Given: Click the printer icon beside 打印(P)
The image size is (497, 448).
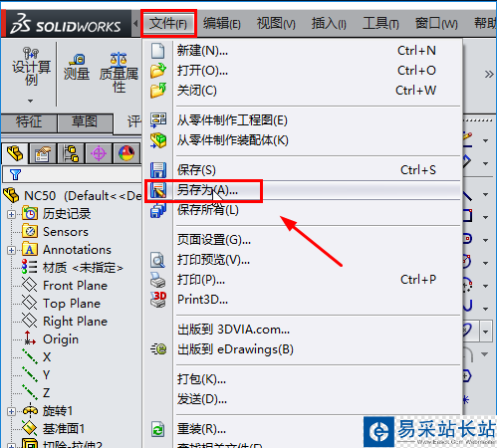Looking at the screenshot, I should (158, 280).
